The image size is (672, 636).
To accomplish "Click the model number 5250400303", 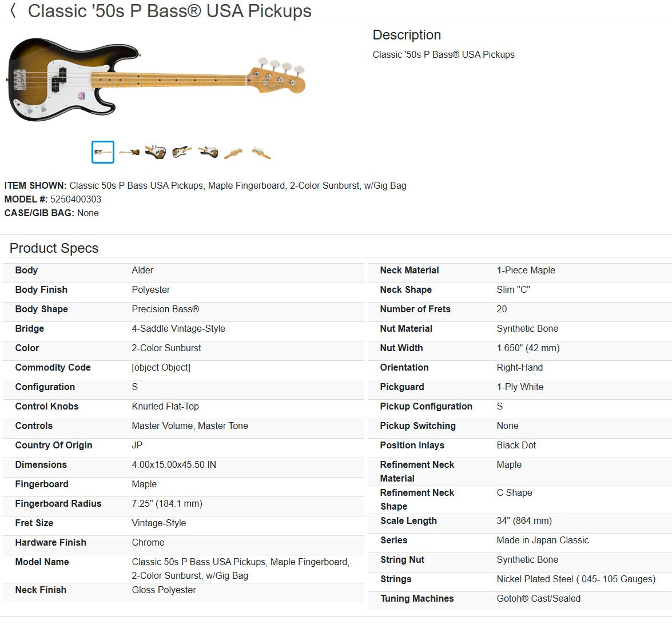I will [x=75, y=199].
